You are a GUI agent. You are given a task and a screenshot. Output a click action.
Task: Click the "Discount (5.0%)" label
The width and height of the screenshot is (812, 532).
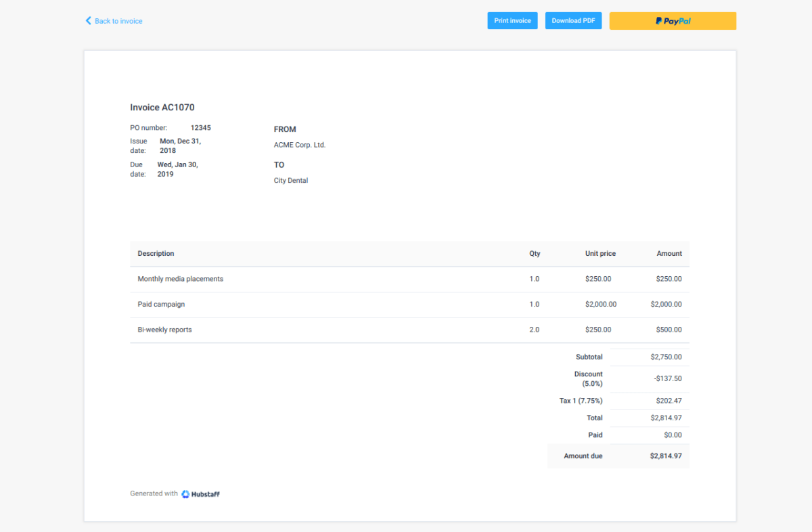click(x=588, y=378)
